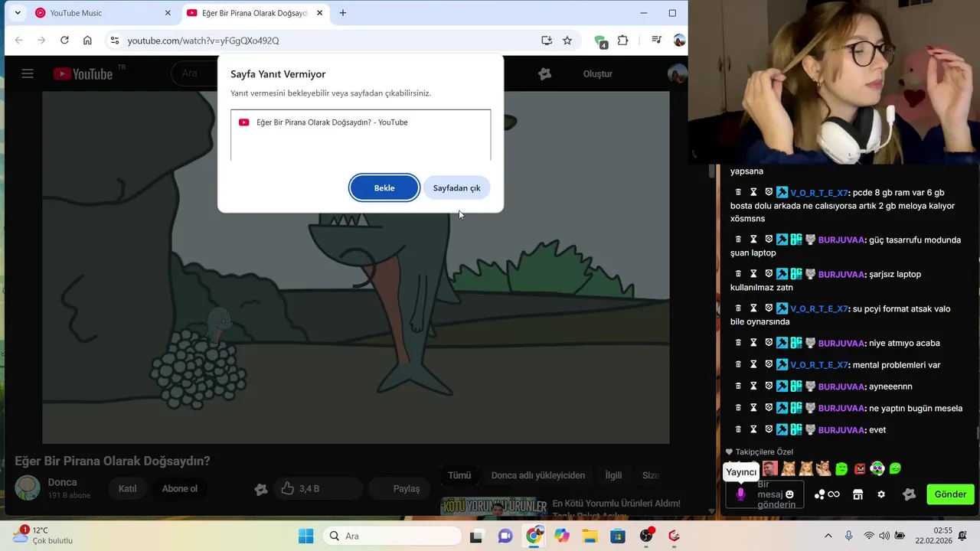Open the tab search dropdown arrow
Image resolution: width=980 pixels, height=551 pixels.
click(x=18, y=13)
